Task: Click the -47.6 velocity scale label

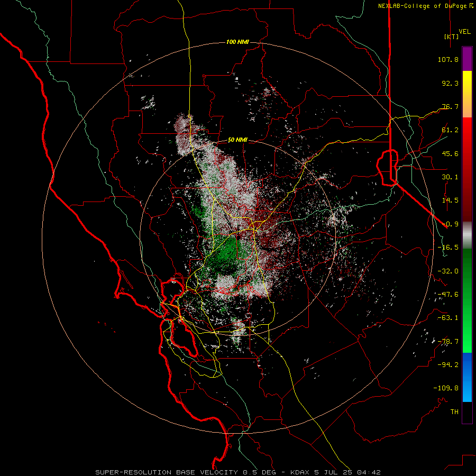Action: click(x=448, y=295)
